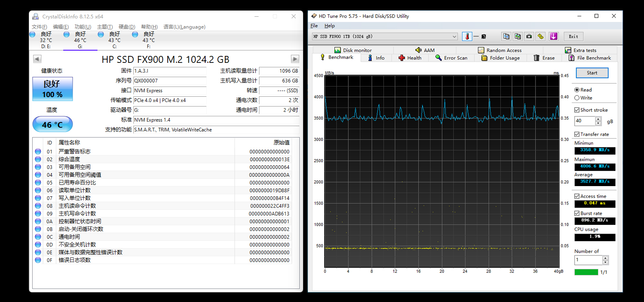Click the 46 °C temperature button
Screen dimensions: 644x302
point(53,124)
